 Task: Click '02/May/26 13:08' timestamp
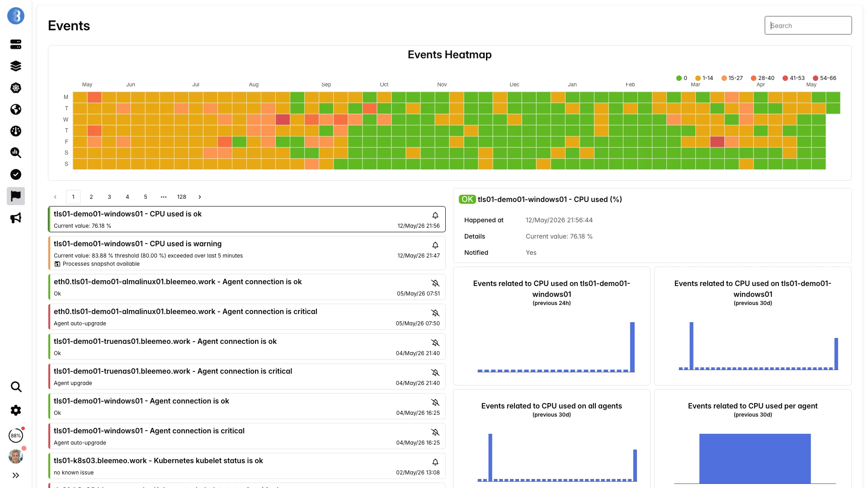(418, 473)
